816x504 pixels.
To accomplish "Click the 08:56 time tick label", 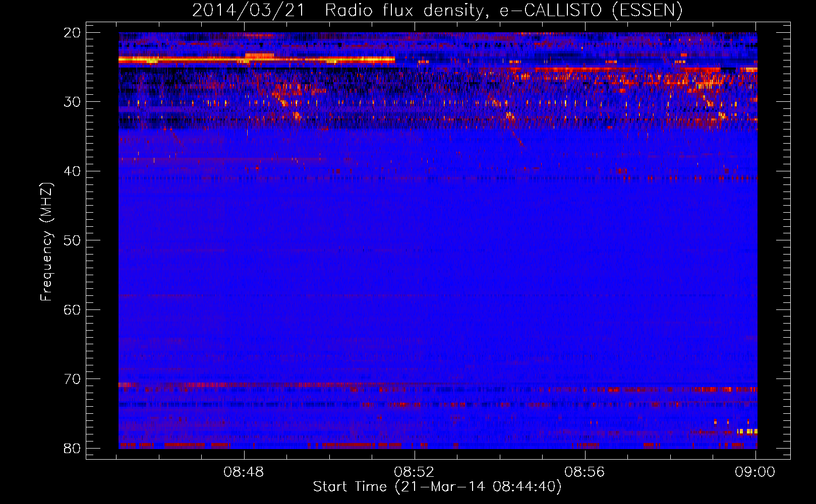I will [x=585, y=472].
